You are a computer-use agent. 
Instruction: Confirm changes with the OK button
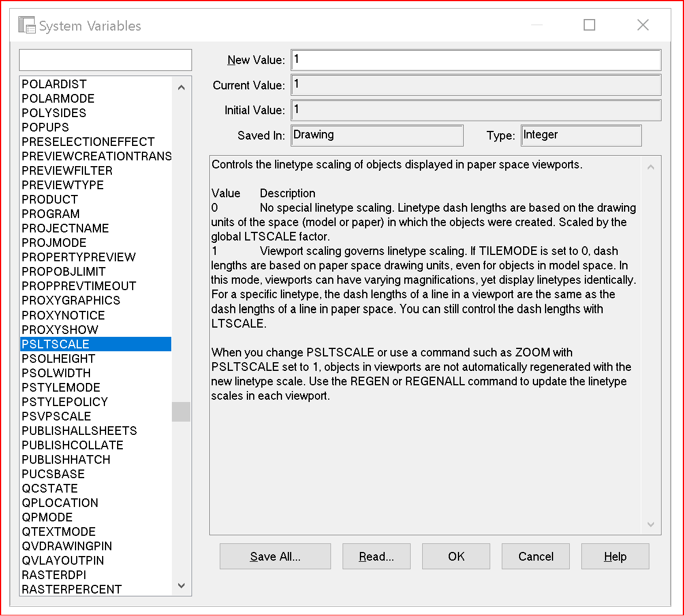point(456,556)
